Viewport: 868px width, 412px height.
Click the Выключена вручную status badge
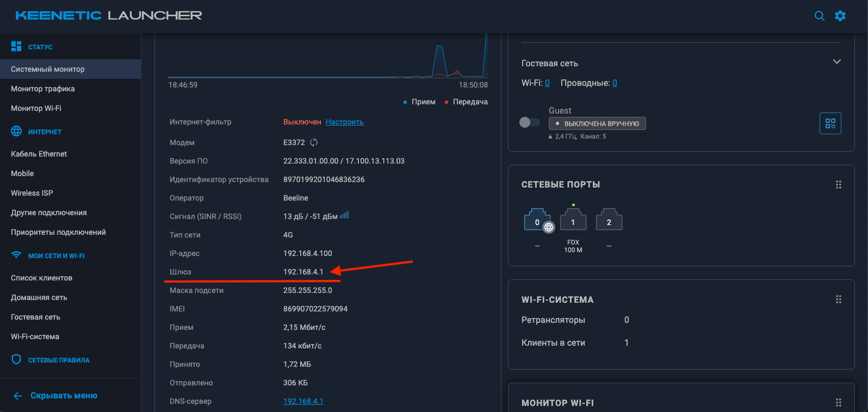tap(597, 123)
